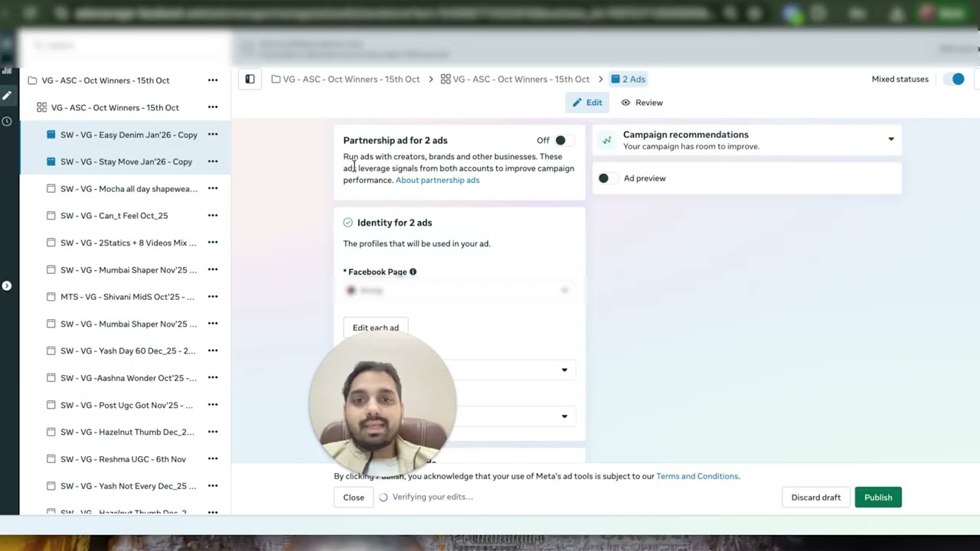The image size is (980, 551).
Task: Click the grid icon of the ad set tree row
Action: [x=42, y=107]
